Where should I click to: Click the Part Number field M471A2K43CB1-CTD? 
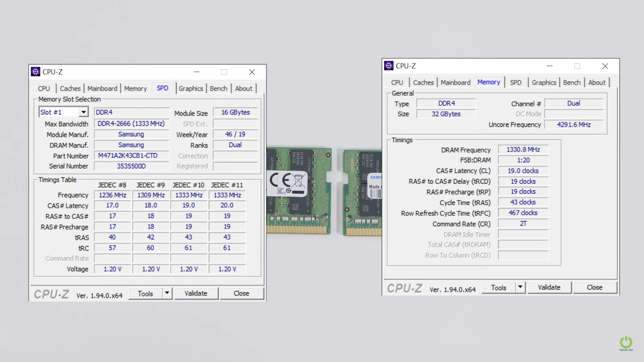(x=131, y=156)
